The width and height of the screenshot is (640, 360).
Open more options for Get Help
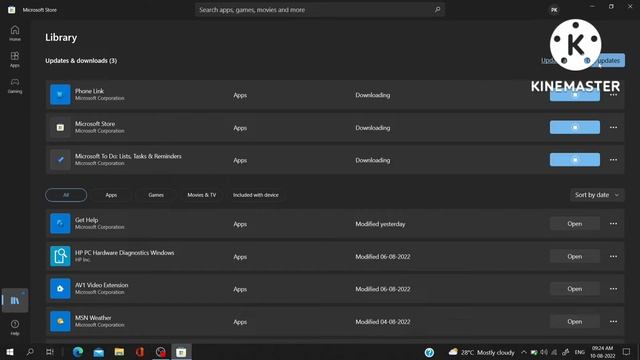tap(613, 224)
